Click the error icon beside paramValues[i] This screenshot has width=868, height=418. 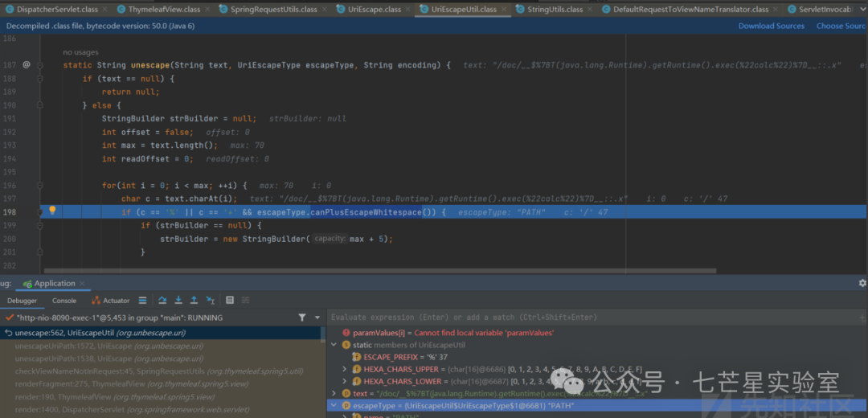coord(346,333)
